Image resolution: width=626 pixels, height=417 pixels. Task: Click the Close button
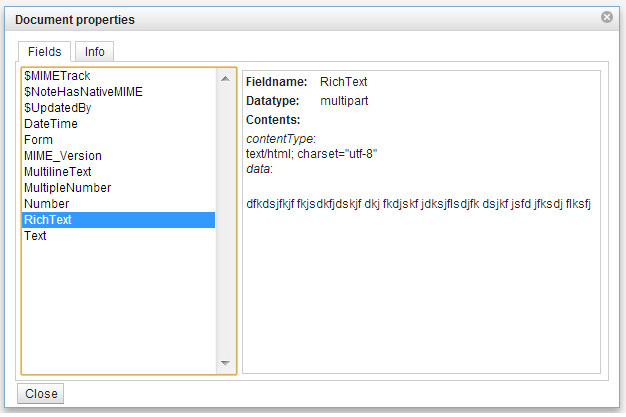41,394
